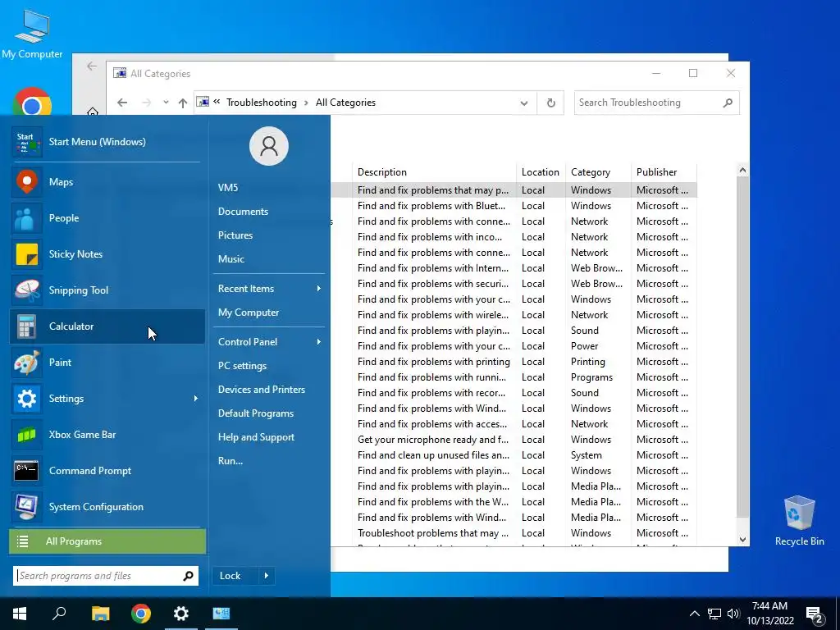Open Documents from start menu
Viewport: 840px width, 630px height.
click(243, 212)
